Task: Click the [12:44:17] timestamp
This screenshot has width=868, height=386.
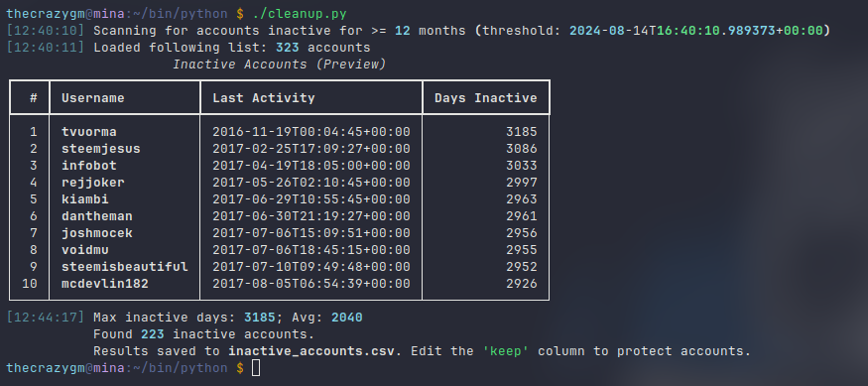Action: click(x=46, y=318)
